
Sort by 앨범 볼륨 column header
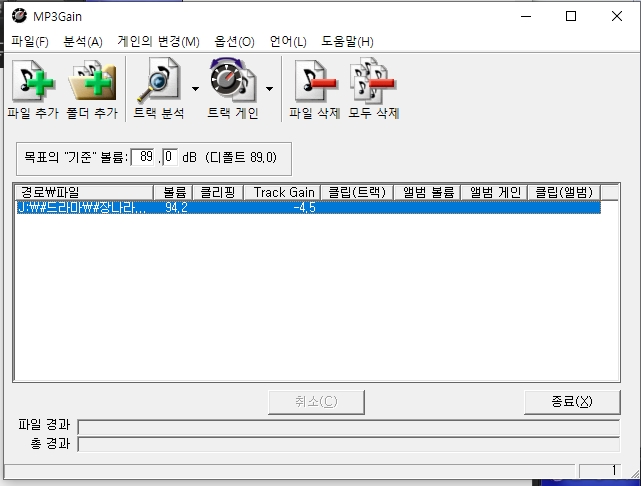[x=428, y=192]
